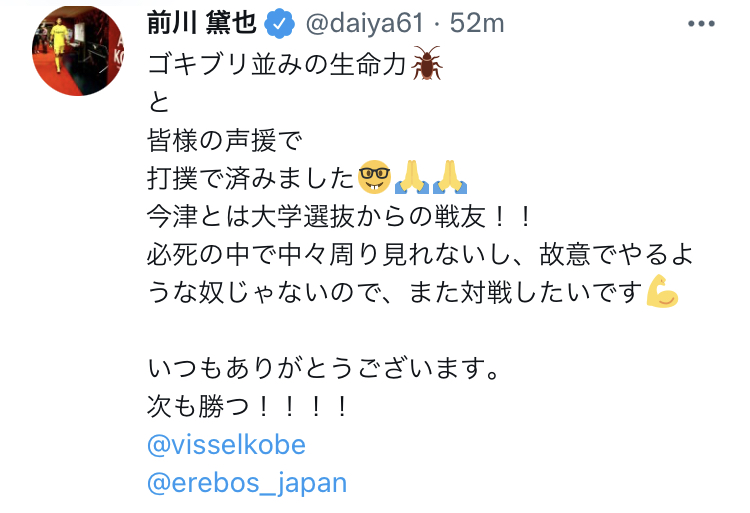The height and width of the screenshot is (513, 750).
Task: Click the text ゴキブリ並みの生命力
Action: click(276, 66)
